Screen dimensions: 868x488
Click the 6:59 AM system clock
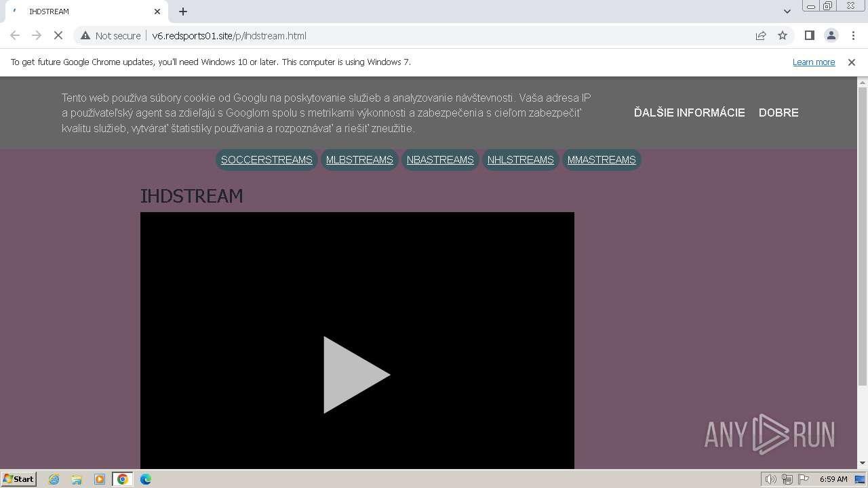833,479
